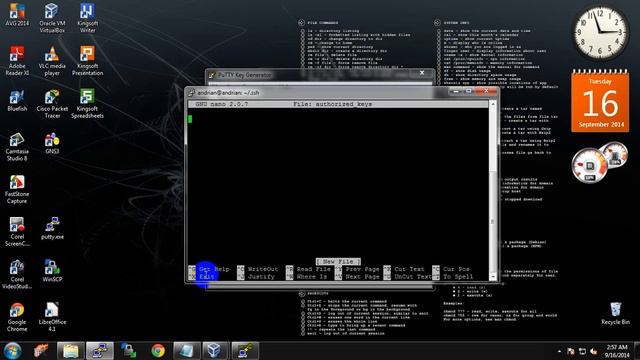This screenshot has width=640, height=360.
Task: Click the nano 'Prev Page' shortcut label
Action: pos(362,269)
